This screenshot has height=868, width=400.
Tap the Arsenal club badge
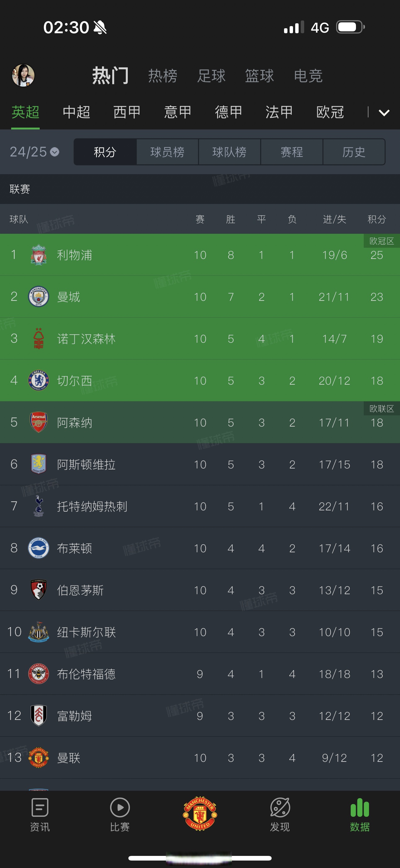pos(39,422)
